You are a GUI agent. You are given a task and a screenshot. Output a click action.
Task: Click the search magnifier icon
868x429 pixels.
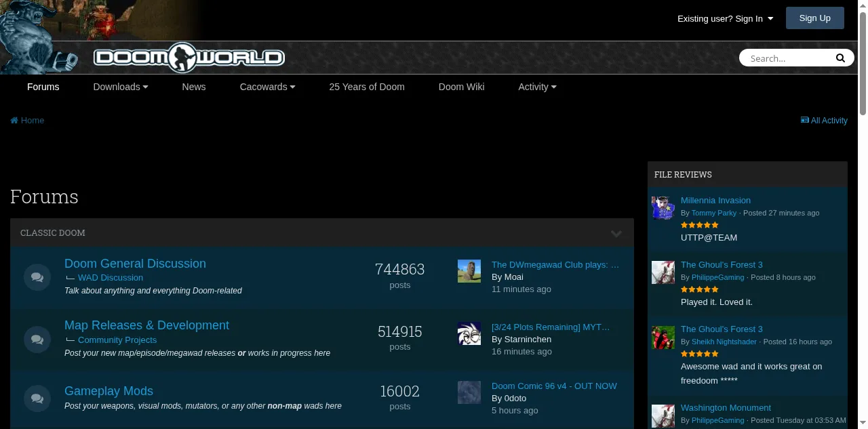(x=840, y=58)
